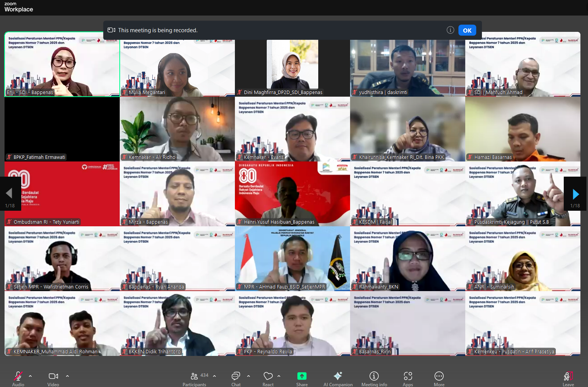Expand the Participants options chevron
Viewport: 588px width, 387px height.
click(214, 376)
